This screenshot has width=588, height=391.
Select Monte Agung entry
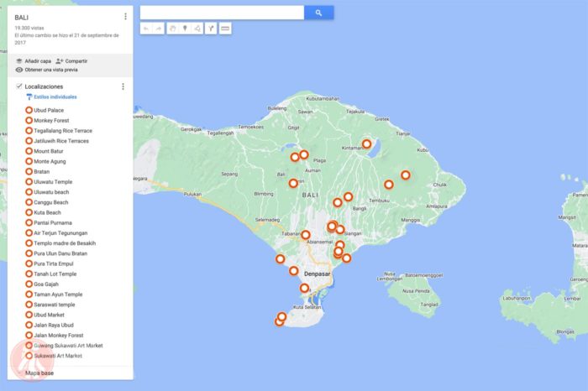coord(45,161)
